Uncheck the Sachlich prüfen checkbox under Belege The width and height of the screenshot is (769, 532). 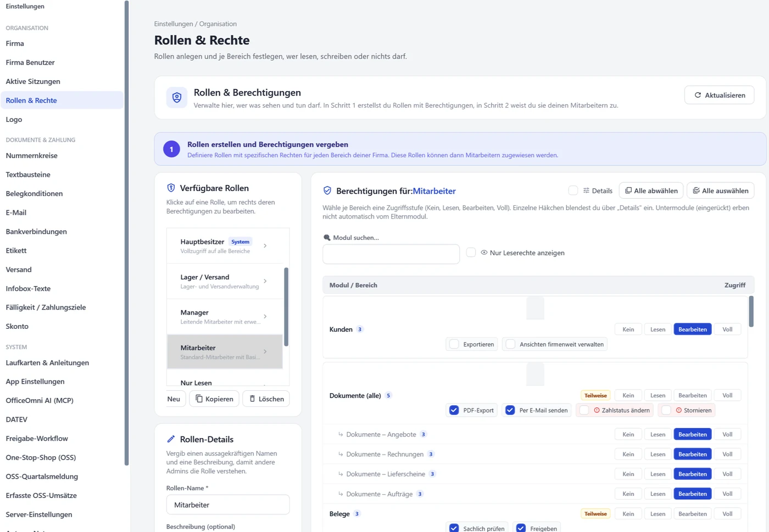[454, 528]
